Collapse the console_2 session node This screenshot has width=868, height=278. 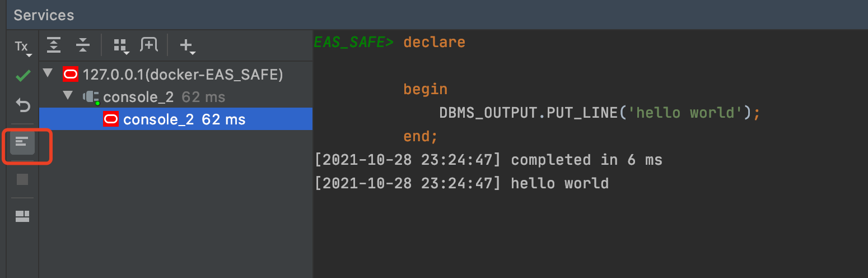pos(68,96)
